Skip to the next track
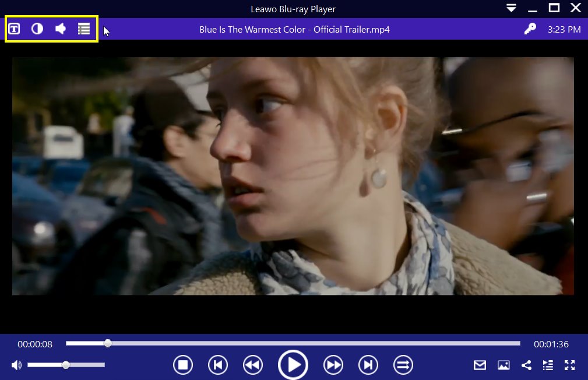Image resolution: width=588 pixels, height=380 pixels. pyautogui.click(x=368, y=365)
